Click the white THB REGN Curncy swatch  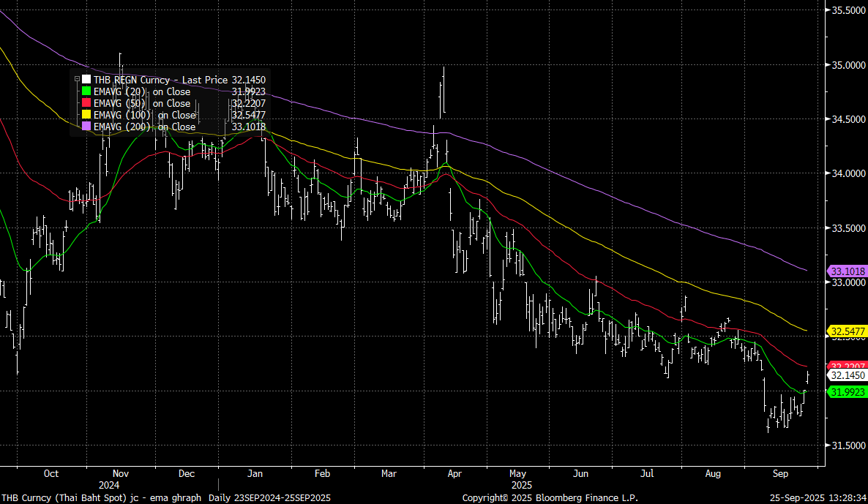pyautogui.click(x=86, y=80)
